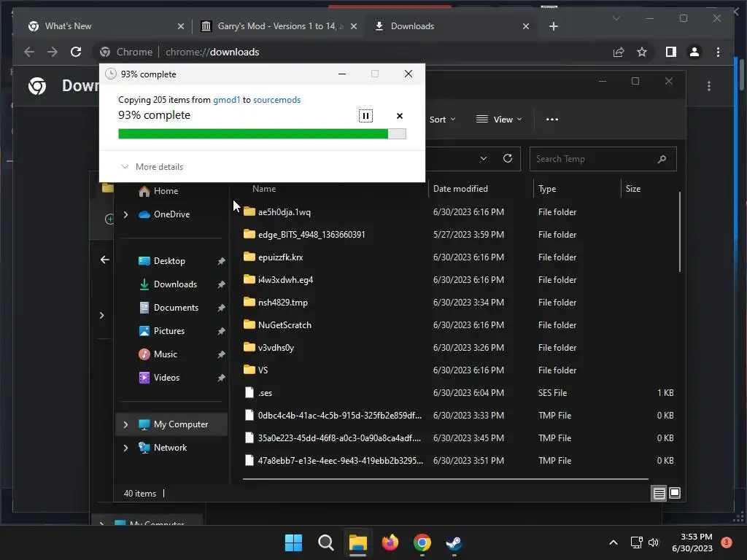Image resolution: width=747 pixels, height=560 pixels.
Task: Click the green copy progress bar
Action: point(262,134)
